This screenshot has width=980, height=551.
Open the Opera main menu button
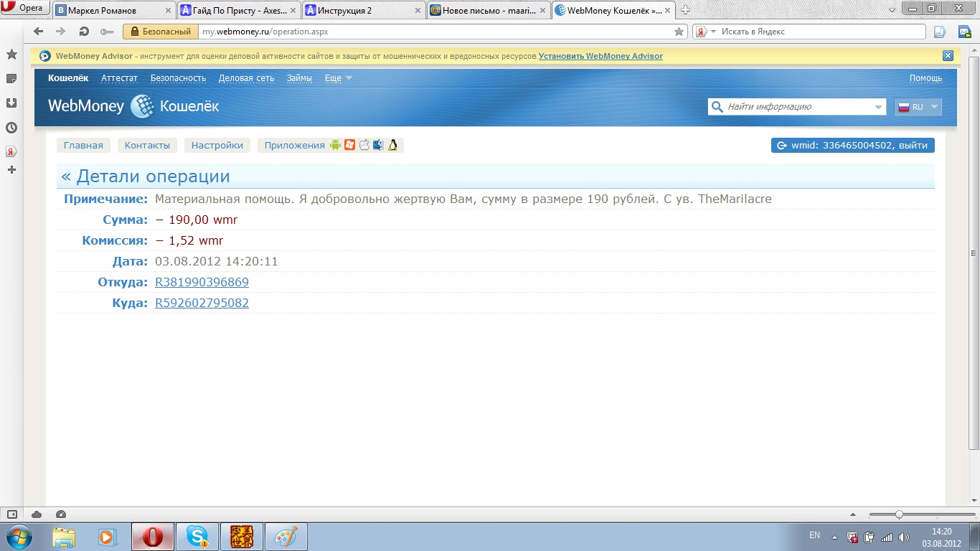(x=25, y=9)
